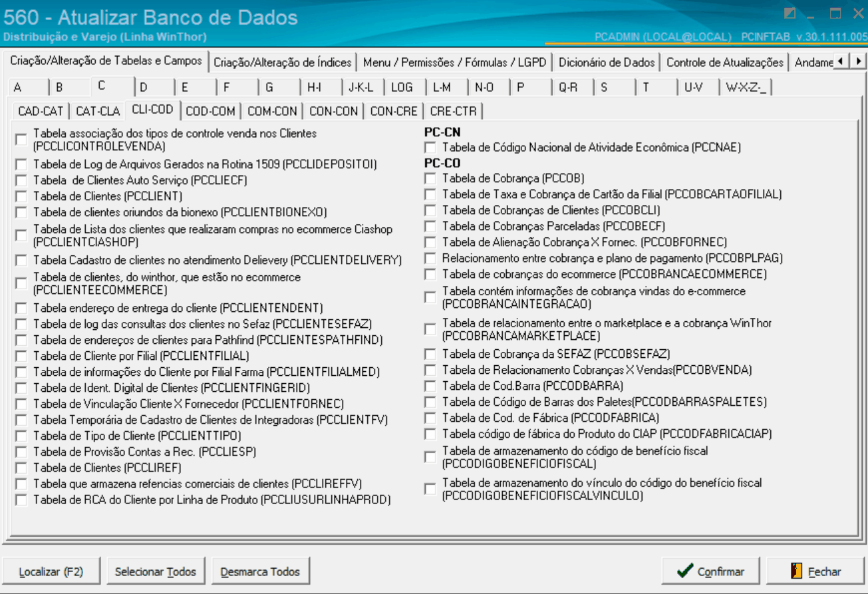This screenshot has width=868, height=594.
Task: Check the PCCOBFORNEC checkbox
Action: [x=430, y=242]
